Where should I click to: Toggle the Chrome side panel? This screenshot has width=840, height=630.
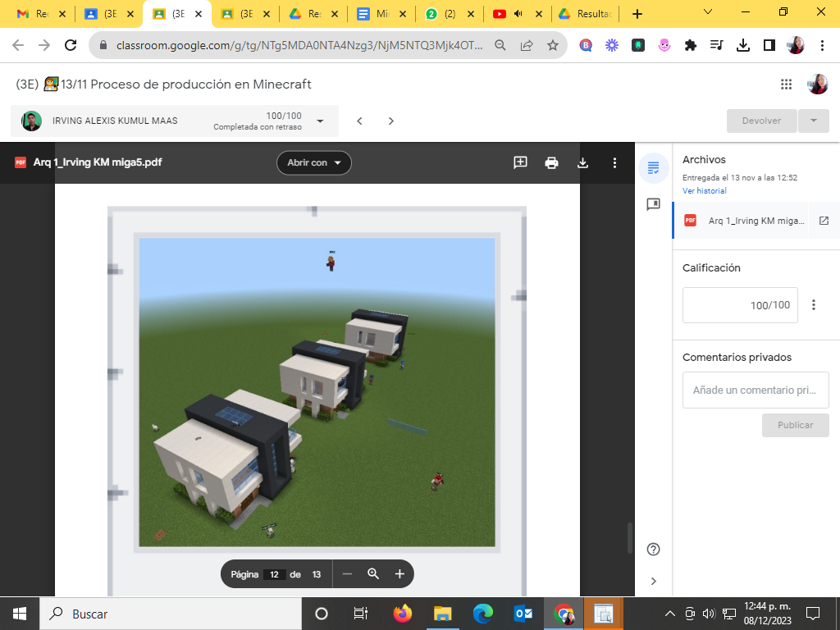[769, 46]
